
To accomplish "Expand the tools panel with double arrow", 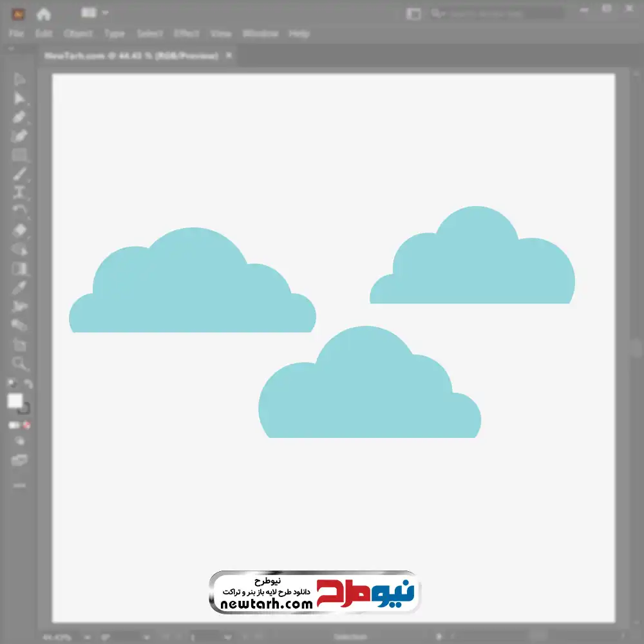I will 12,49.
